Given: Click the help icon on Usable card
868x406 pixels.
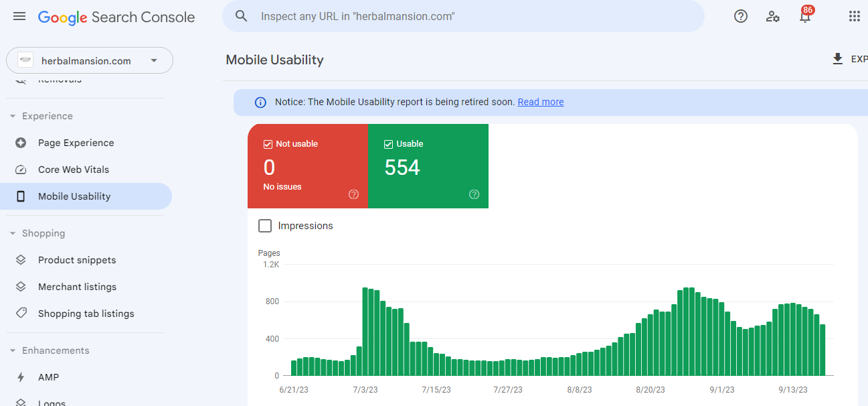Looking at the screenshot, I should [474, 194].
